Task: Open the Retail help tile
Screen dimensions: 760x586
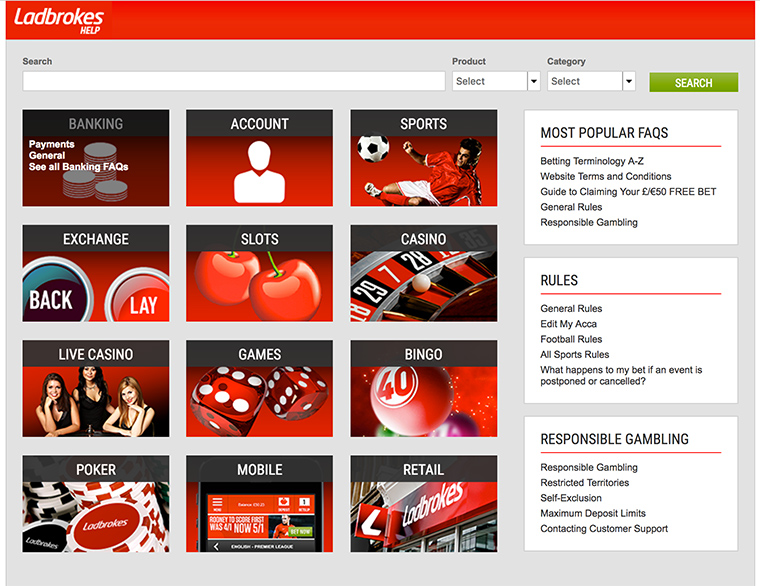Action: 424,504
